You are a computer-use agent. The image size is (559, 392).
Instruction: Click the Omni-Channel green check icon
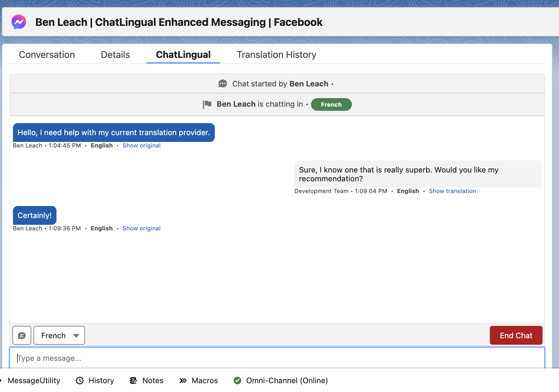click(x=237, y=381)
